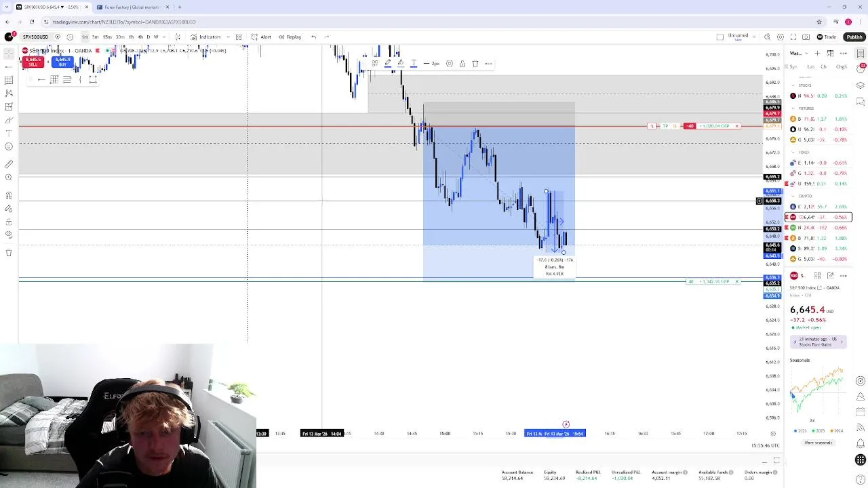Select the trend line drawing tool
The image size is (868, 488).
tap(9, 66)
